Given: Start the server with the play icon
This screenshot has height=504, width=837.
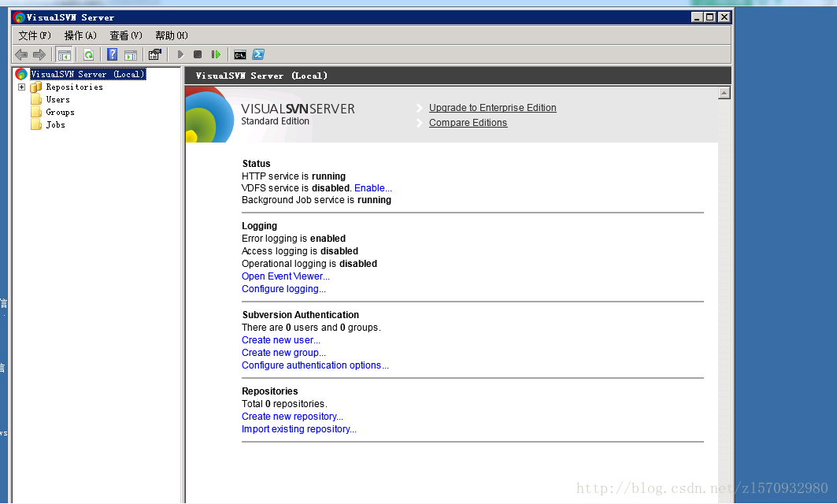Looking at the screenshot, I should point(180,54).
